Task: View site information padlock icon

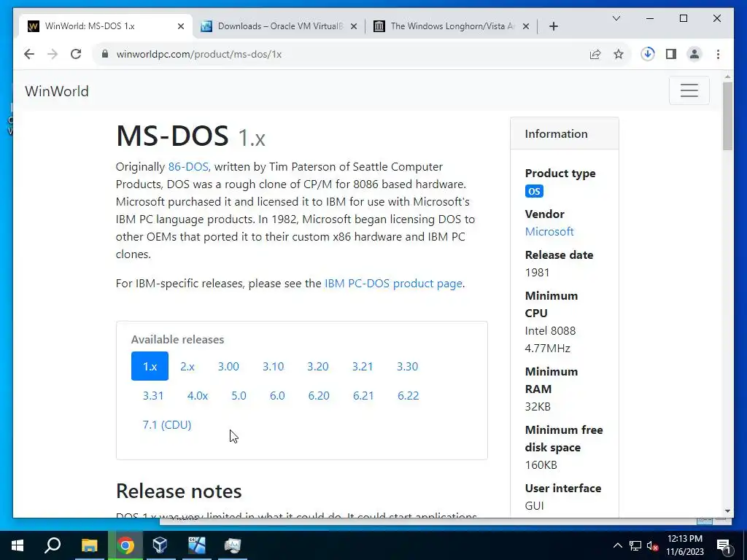Action: coord(105,54)
